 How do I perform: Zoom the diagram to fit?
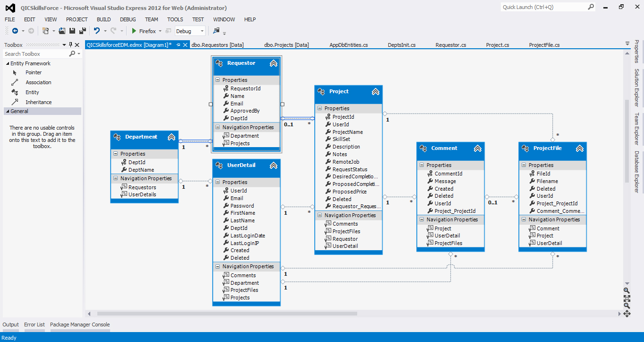(x=627, y=298)
